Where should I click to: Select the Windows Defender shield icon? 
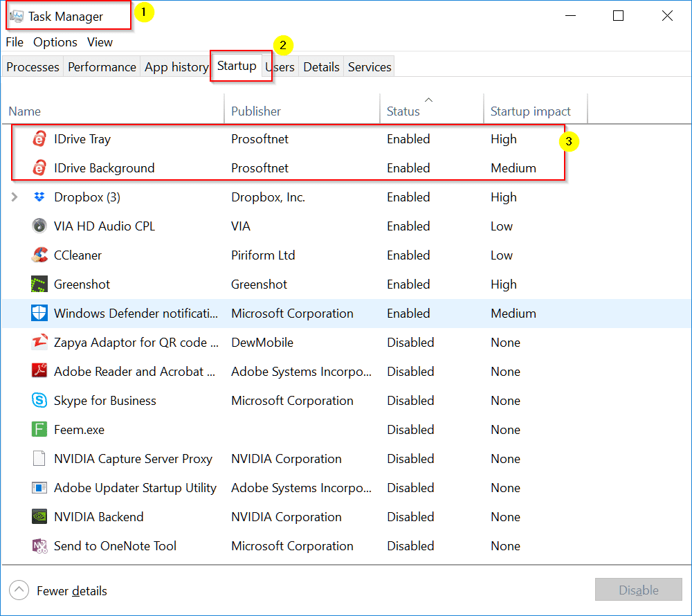coord(39,314)
